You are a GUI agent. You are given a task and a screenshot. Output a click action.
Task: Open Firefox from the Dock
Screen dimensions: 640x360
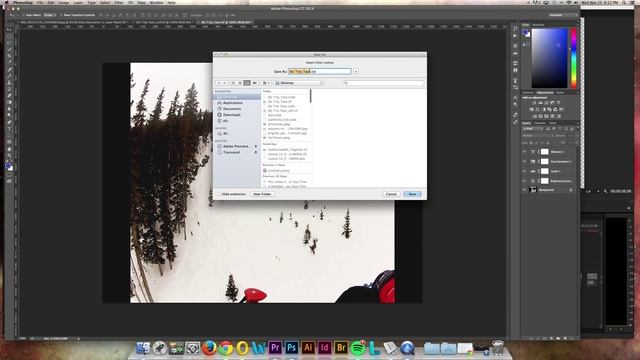209,348
